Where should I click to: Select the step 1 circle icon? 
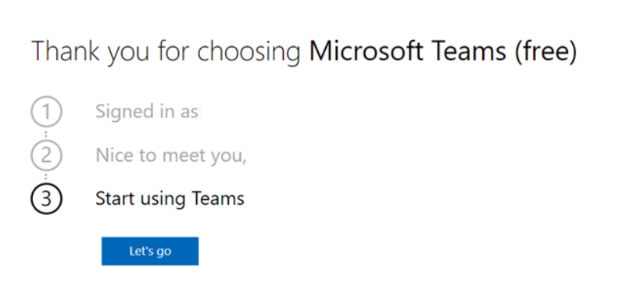tap(46, 111)
